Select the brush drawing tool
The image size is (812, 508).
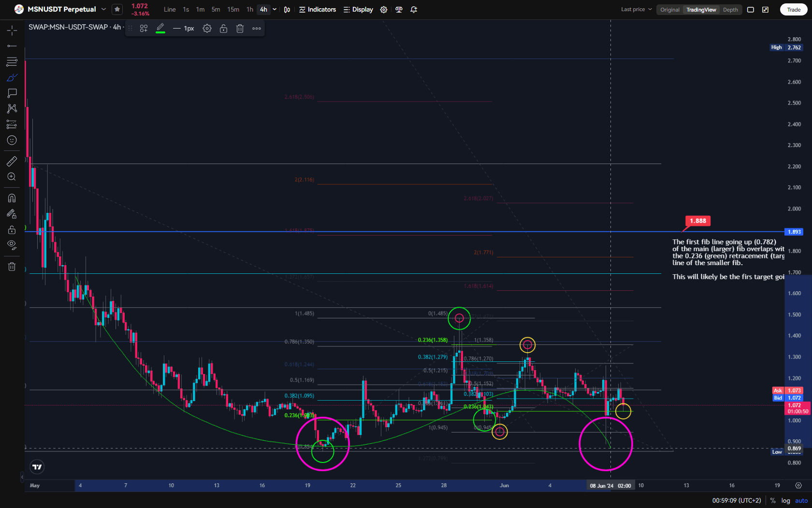[12, 77]
